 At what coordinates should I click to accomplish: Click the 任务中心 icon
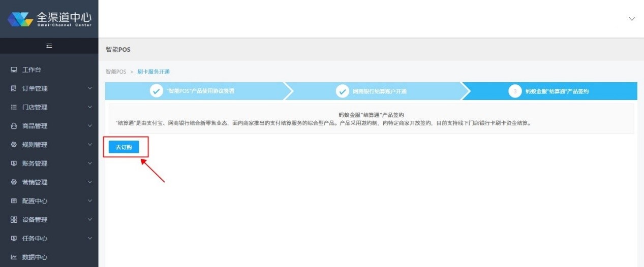click(14, 239)
